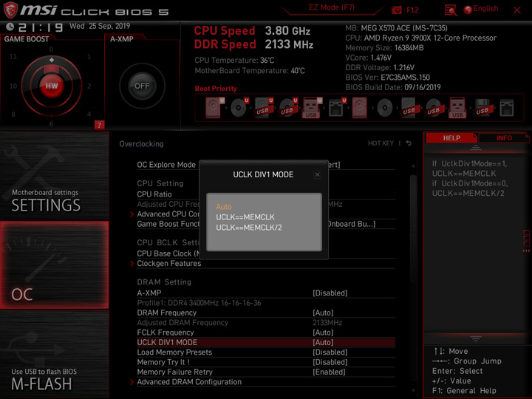Expand Advanced DRAM Configuration submenu
Viewport: 532px width, 399px height.
[189, 382]
